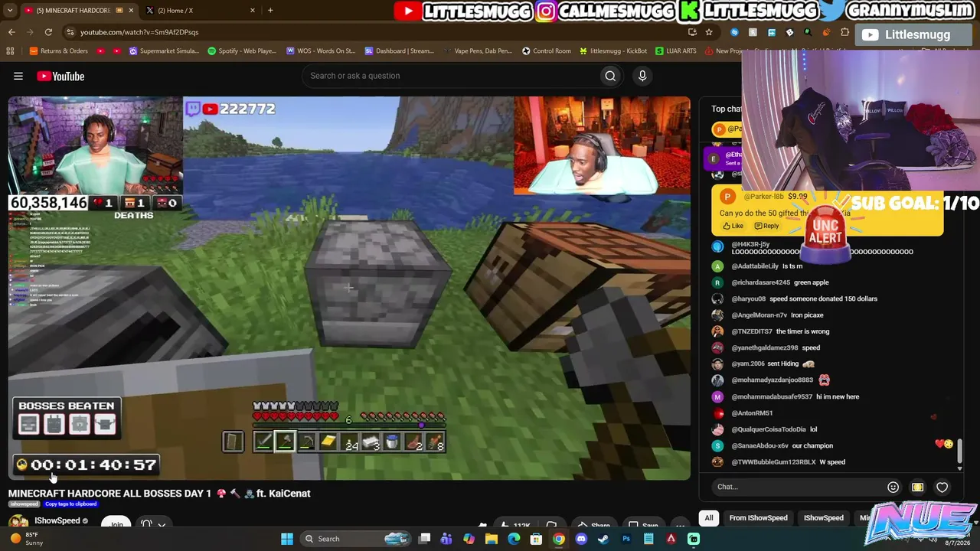This screenshot has width=980, height=551.
Task: Click @richardsare4245 'green apple' message
Action: pos(770,282)
